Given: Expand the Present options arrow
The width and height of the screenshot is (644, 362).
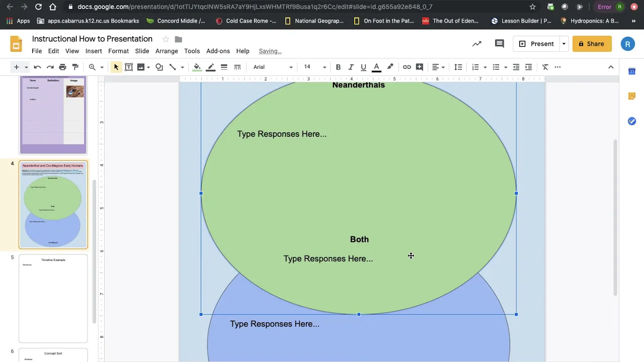Looking at the screenshot, I should (563, 44).
